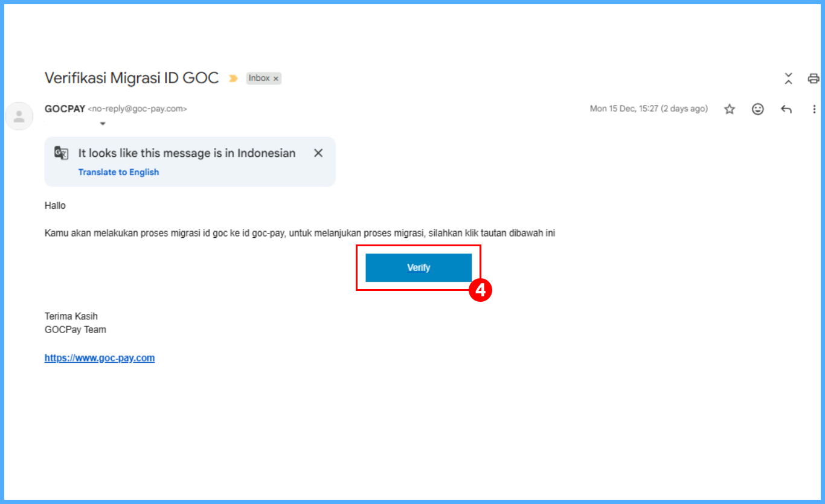Click the no-reply@goc-pay.com sender address
Image resolution: width=825 pixels, height=504 pixels.
click(x=138, y=109)
